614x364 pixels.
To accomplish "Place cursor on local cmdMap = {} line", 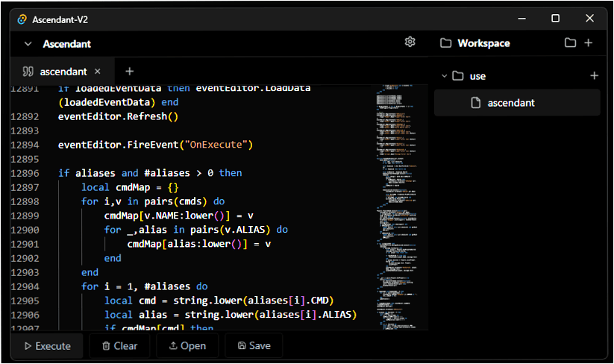I will [130, 187].
